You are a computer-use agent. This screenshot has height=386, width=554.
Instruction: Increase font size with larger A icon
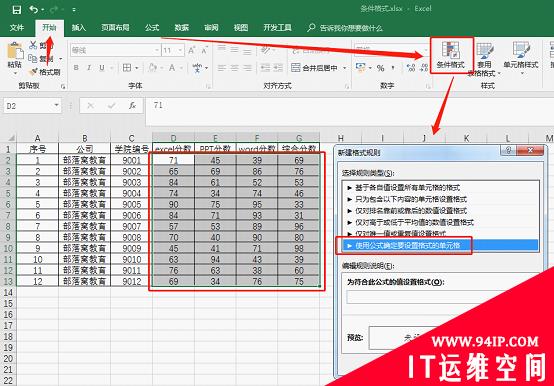(x=191, y=51)
